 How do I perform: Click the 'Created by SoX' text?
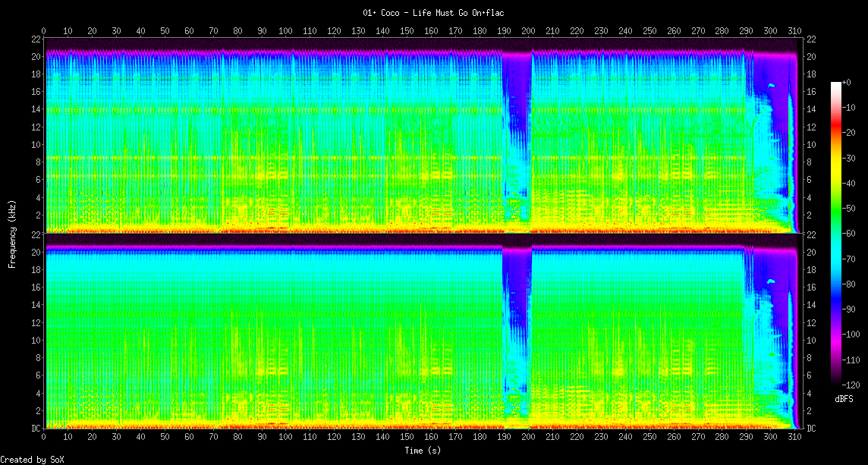33,460
